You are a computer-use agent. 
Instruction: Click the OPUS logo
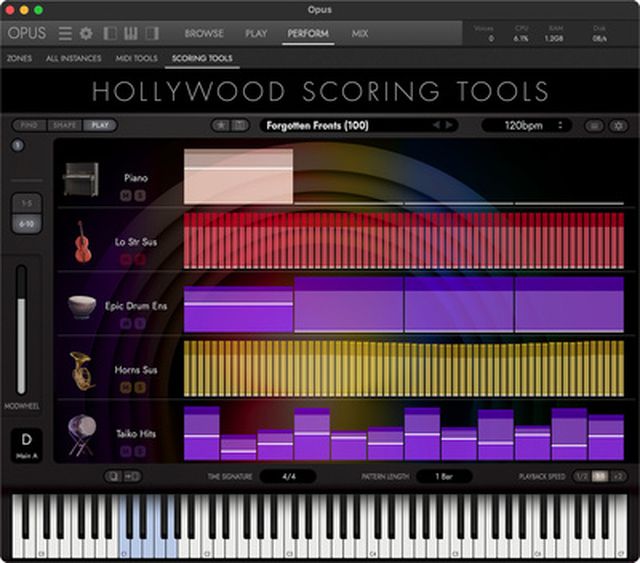[x=27, y=33]
